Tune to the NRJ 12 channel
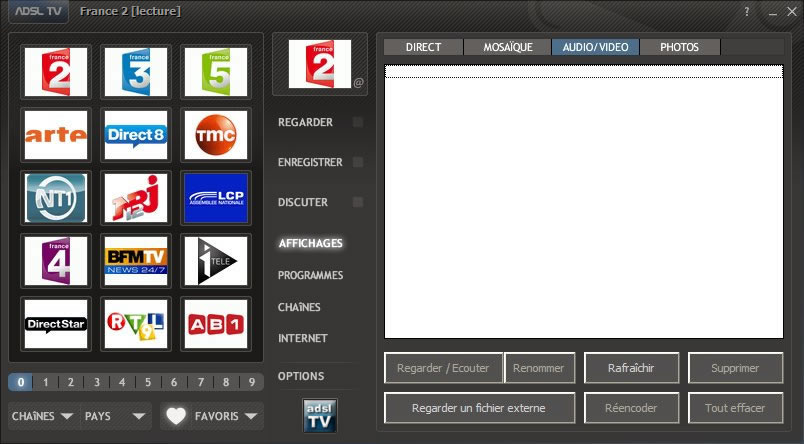 (x=136, y=198)
